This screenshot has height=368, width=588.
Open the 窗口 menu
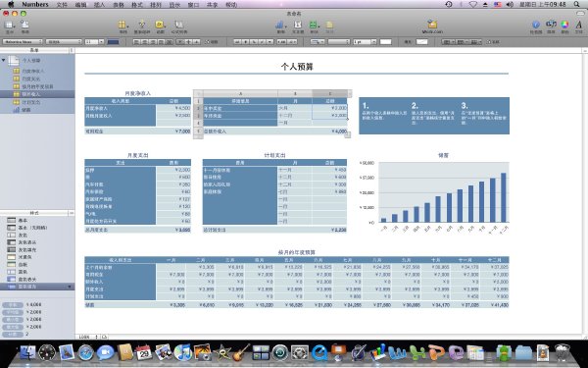[x=193, y=5]
